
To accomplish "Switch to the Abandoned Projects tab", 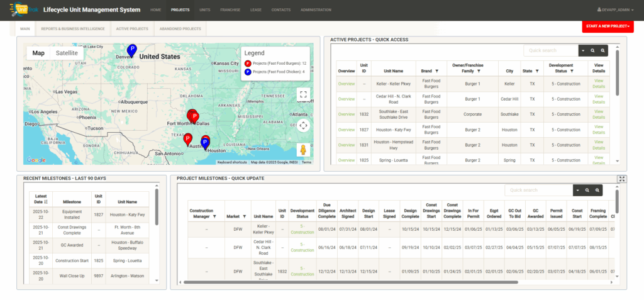I will 180,29.
